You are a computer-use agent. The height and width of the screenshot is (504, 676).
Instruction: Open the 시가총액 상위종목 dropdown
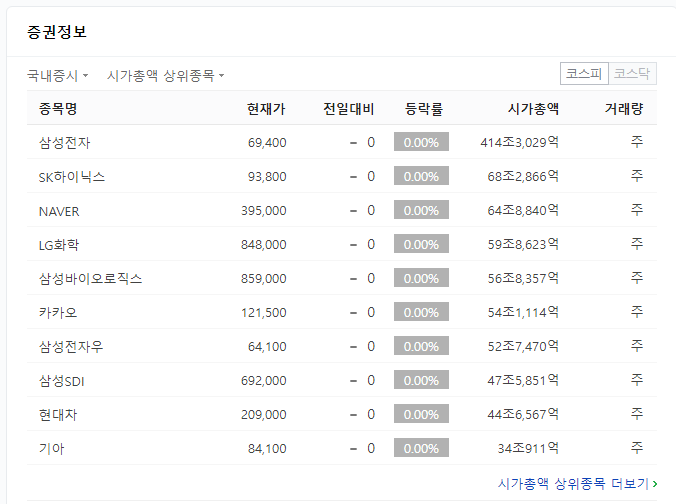click(x=166, y=75)
